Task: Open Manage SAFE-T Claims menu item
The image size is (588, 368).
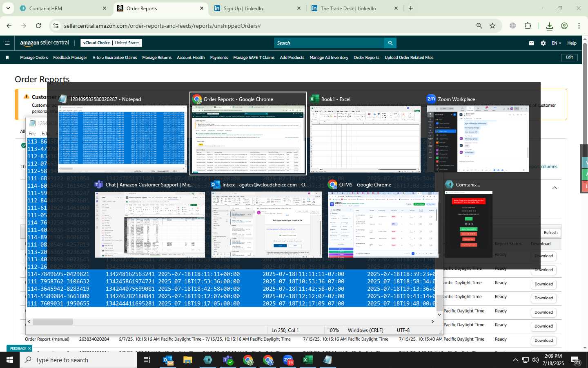Action: [x=254, y=58]
